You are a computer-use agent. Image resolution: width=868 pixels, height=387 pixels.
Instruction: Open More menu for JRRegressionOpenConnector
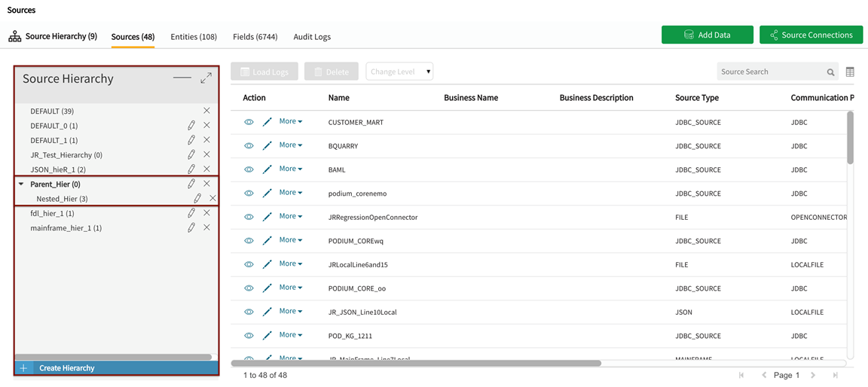pos(291,216)
